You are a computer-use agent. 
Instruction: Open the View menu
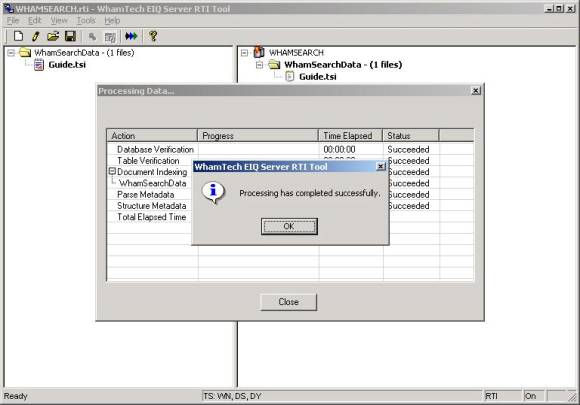pos(59,21)
